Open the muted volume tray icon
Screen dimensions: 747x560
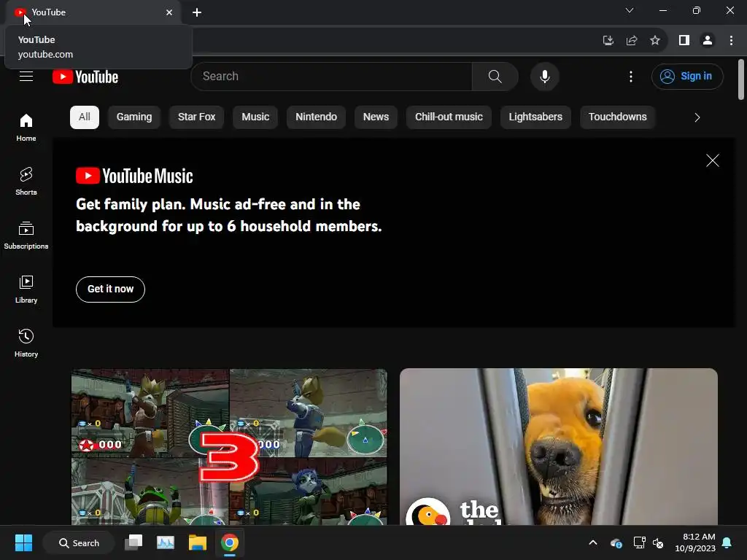point(658,542)
